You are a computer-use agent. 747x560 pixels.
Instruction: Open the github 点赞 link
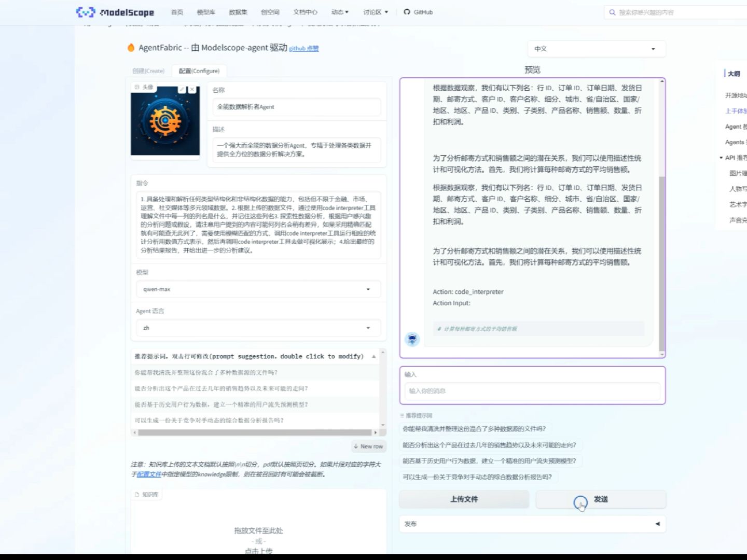tap(304, 48)
